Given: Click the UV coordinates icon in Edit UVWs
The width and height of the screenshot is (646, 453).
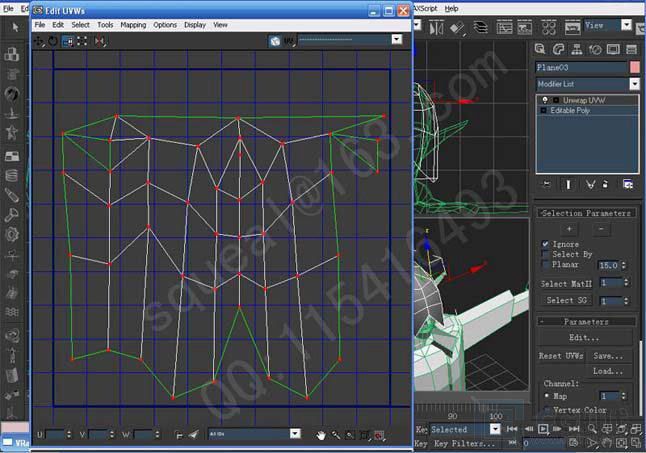Looking at the screenshot, I should tap(289, 41).
